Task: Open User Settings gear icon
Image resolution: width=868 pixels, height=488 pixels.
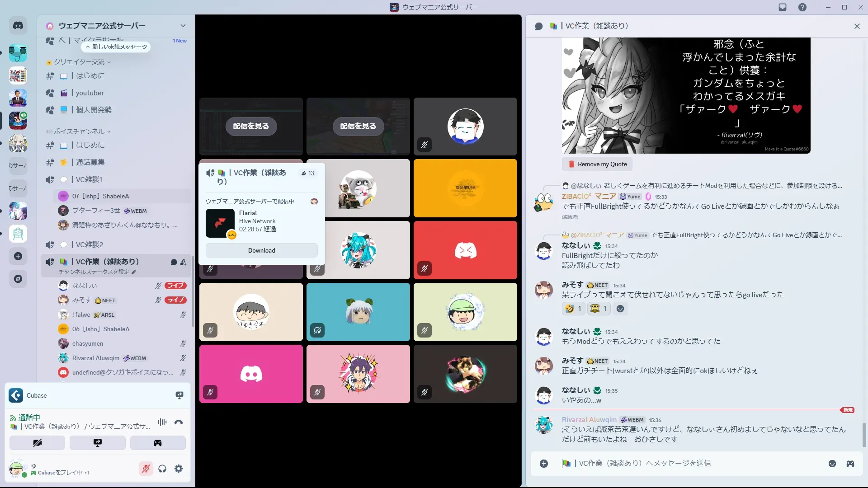Action: (179, 469)
